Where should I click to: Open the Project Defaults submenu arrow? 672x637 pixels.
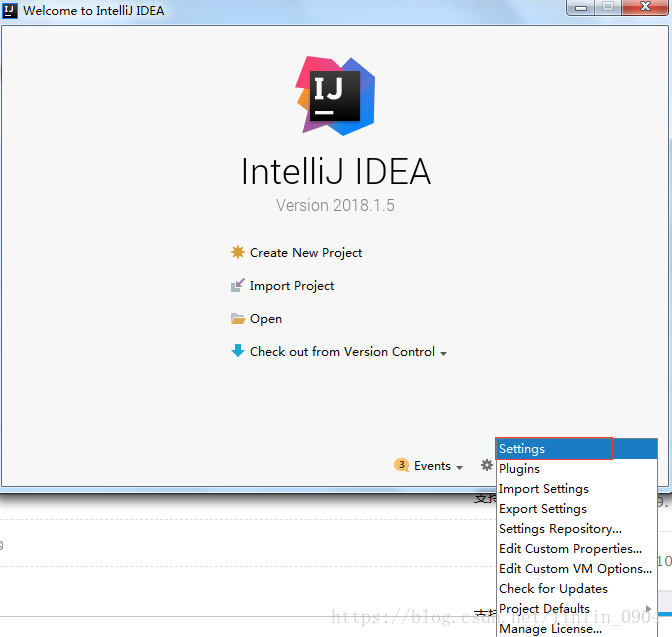(648, 609)
